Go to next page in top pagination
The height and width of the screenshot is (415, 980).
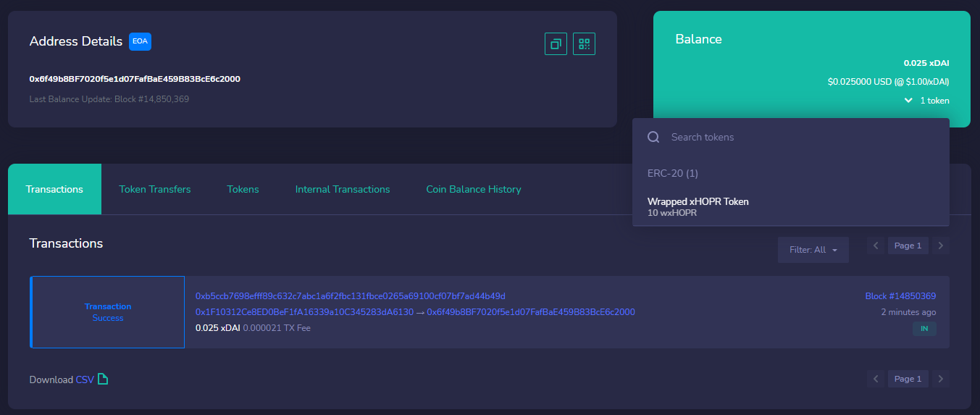(x=940, y=246)
